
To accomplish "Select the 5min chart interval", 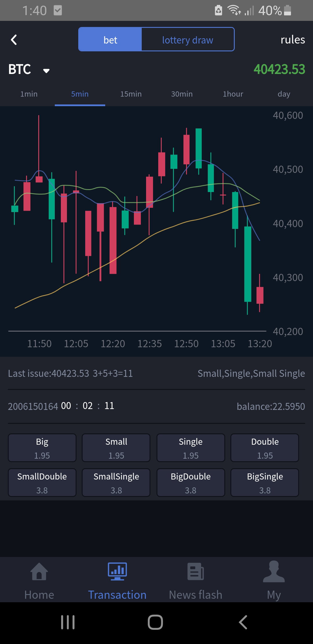I will (80, 94).
